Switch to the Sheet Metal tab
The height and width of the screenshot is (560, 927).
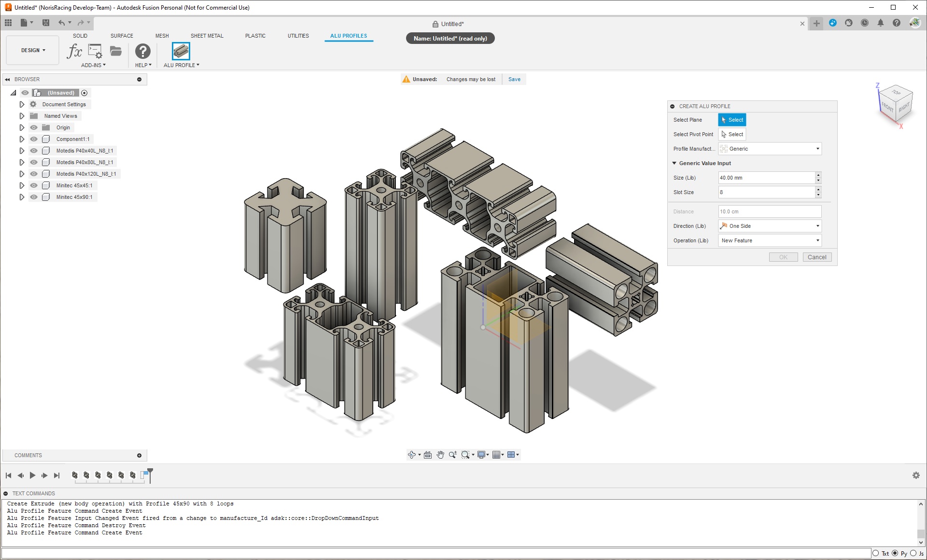tap(207, 36)
